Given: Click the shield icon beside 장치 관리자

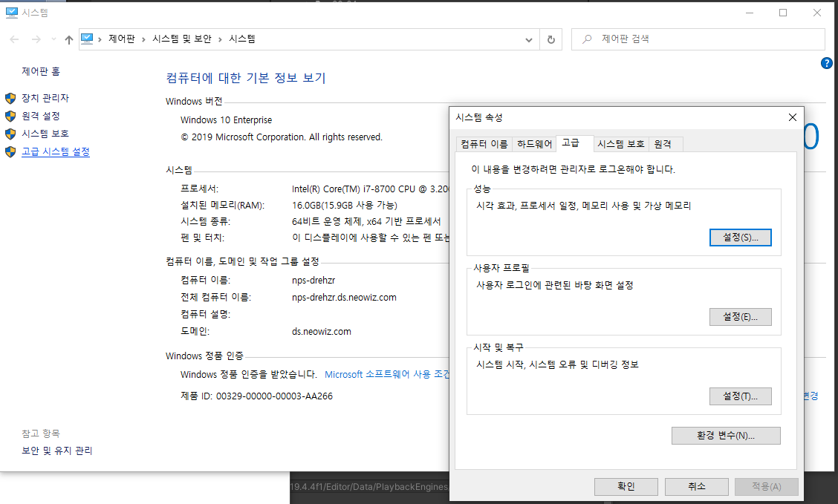Looking at the screenshot, I should [10, 97].
